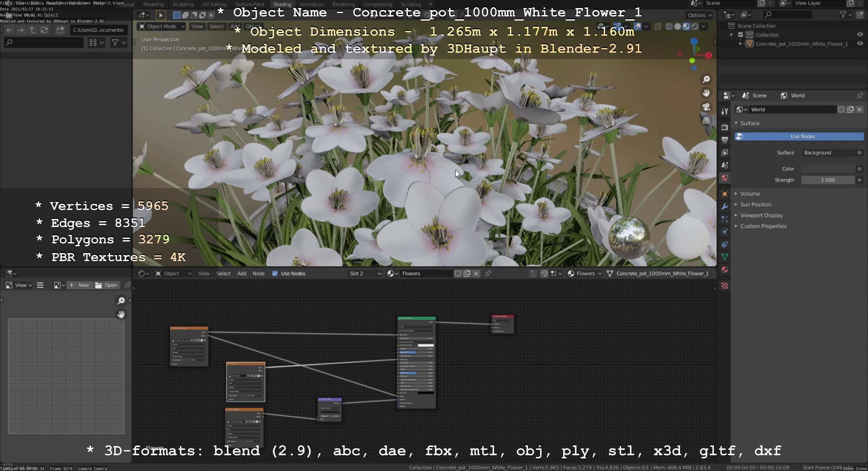This screenshot has height=471, width=868.
Task: Open the Modifier properties wrench tab
Action: pos(725,206)
